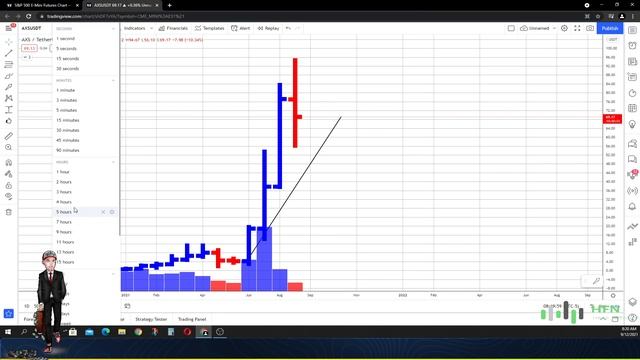Start bar Replay mode
This screenshot has height=360, width=640.
268,28
